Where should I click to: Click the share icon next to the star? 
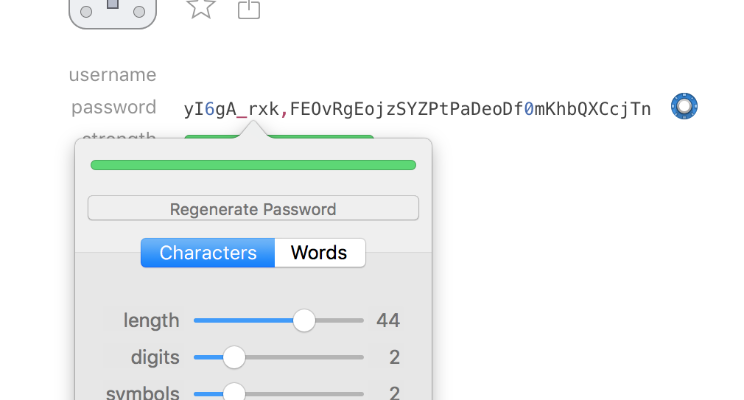click(249, 9)
